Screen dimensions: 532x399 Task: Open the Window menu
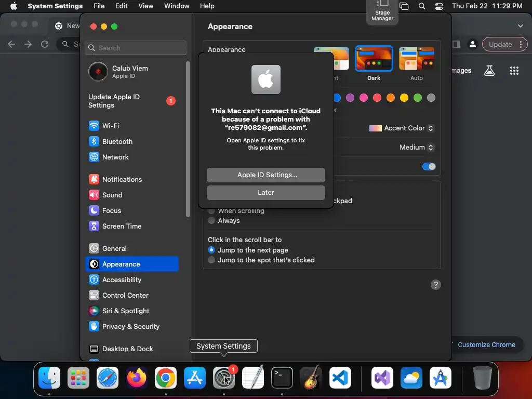(177, 6)
